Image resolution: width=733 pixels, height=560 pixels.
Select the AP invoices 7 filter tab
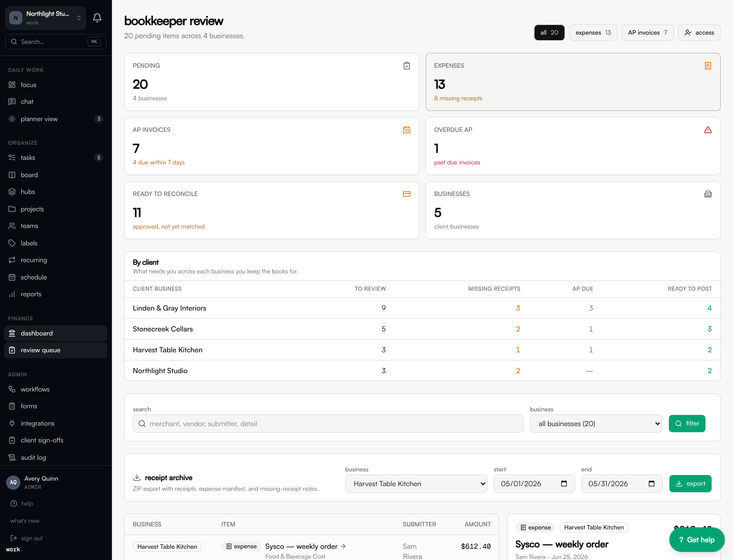pyautogui.click(x=647, y=33)
